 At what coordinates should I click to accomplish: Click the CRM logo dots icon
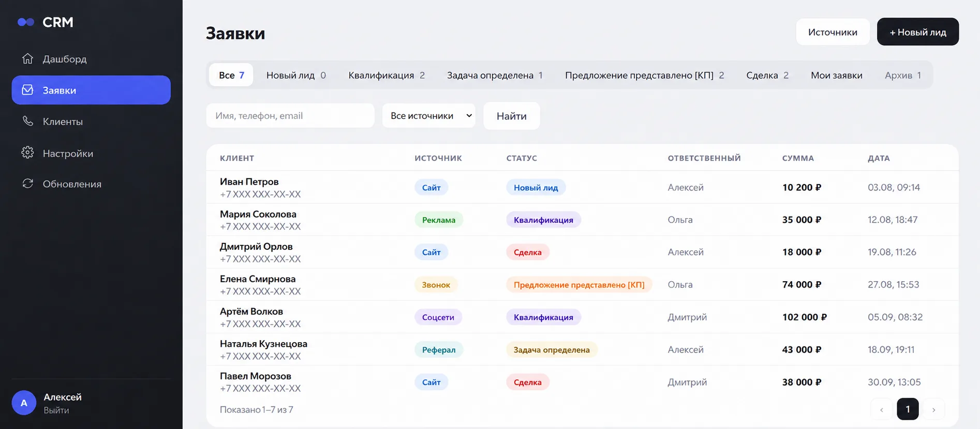26,22
